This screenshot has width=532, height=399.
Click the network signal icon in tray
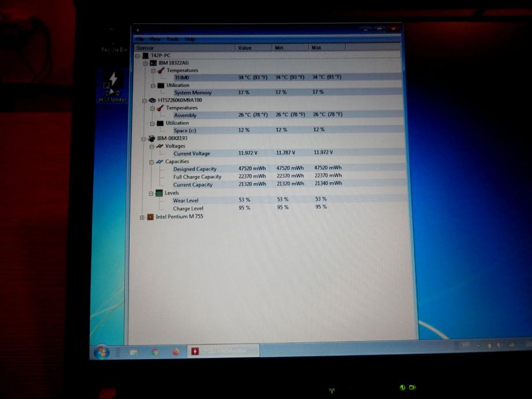pos(511,345)
